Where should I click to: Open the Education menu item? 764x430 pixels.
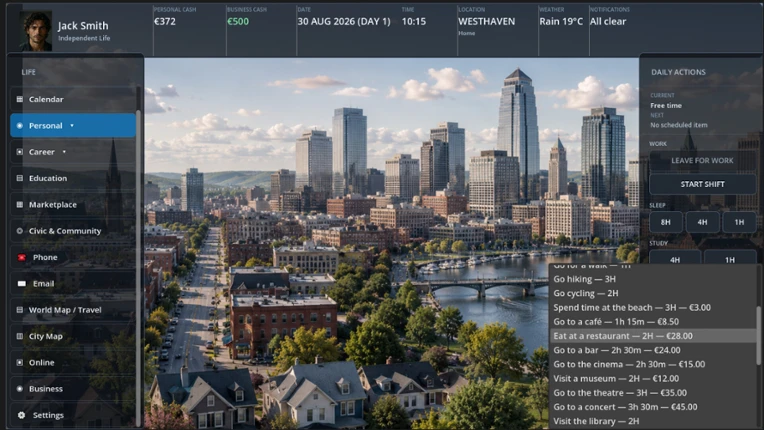(x=73, y=178)
